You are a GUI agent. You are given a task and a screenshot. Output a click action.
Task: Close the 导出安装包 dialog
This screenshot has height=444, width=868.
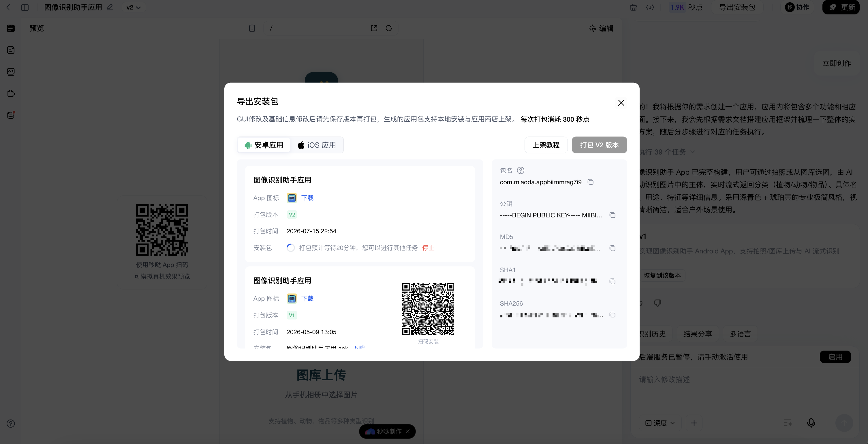621,103
